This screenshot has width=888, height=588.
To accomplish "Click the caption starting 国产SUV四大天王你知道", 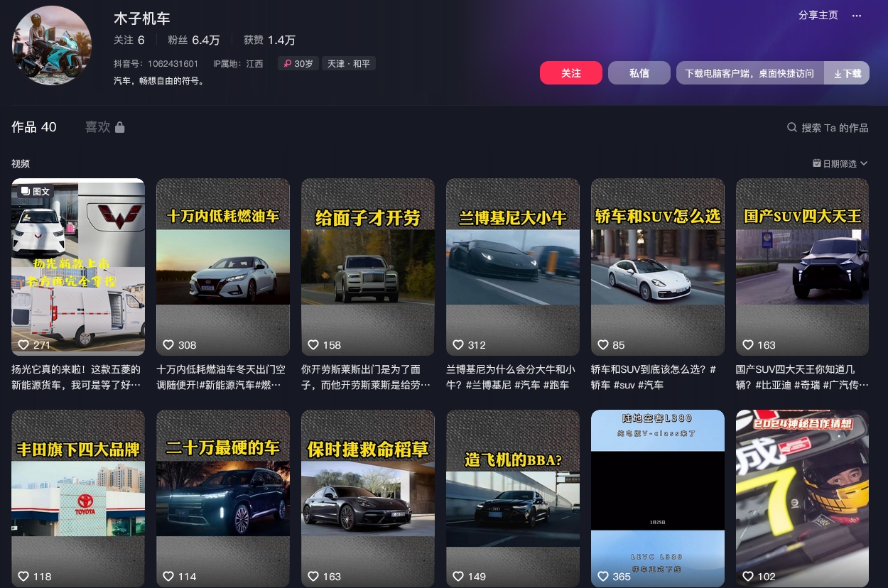I will click(x=801, y=377).
